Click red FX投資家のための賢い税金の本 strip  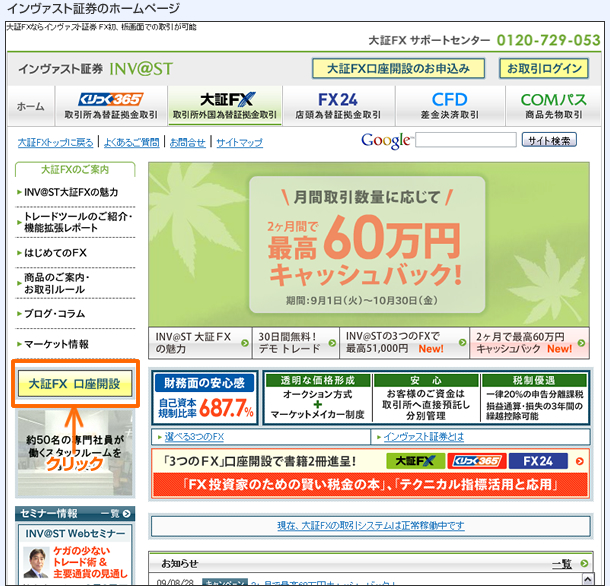[x=370, y=484]
